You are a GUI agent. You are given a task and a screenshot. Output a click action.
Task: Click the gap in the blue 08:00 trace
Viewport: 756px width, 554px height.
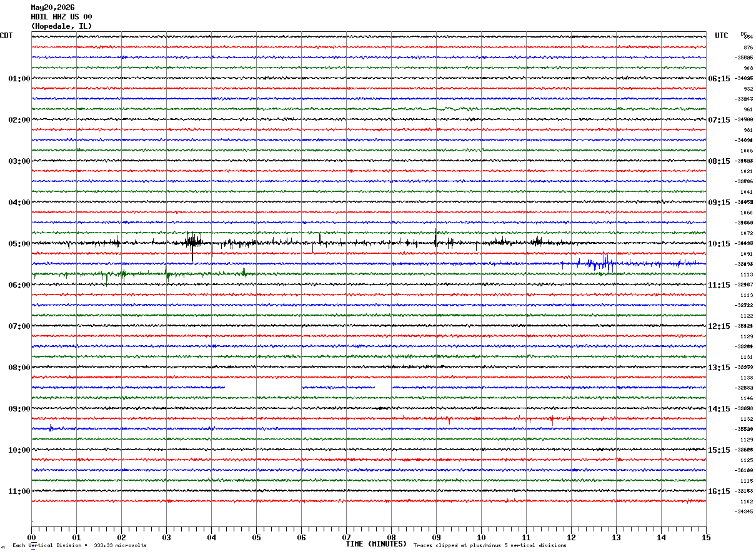point(263,388)
